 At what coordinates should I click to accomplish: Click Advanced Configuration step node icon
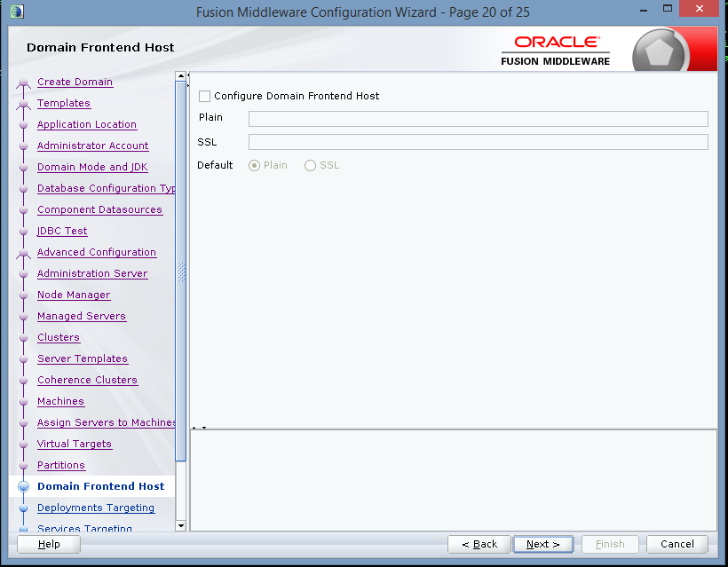24,255
